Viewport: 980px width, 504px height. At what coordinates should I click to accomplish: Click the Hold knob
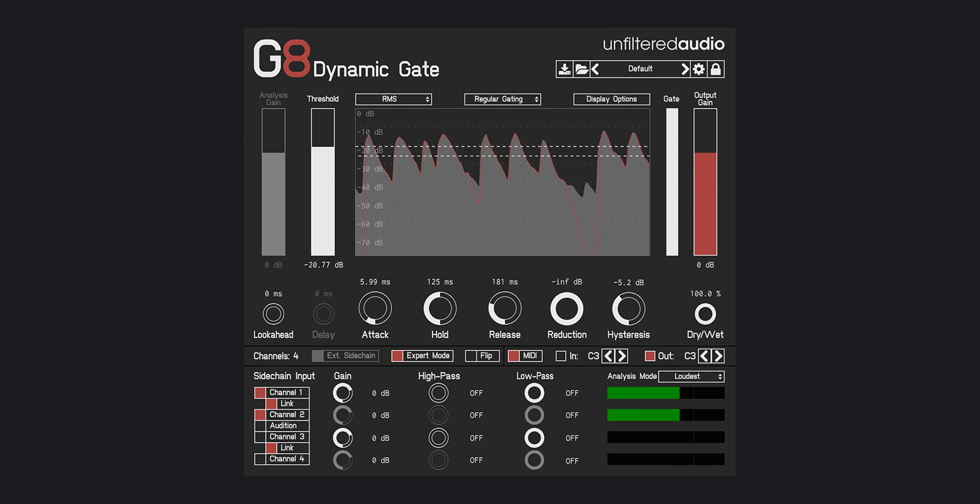[x=440, y=308]
